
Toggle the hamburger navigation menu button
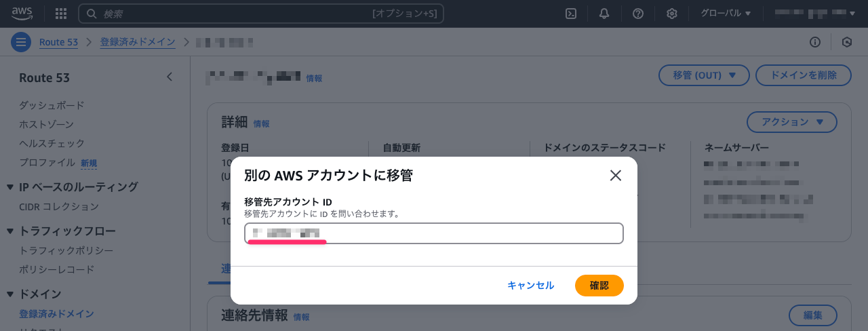[21, 42]
